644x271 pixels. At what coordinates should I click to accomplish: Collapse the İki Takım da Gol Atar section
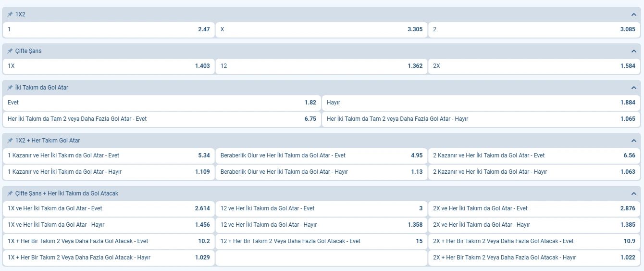tap(633, 88)
